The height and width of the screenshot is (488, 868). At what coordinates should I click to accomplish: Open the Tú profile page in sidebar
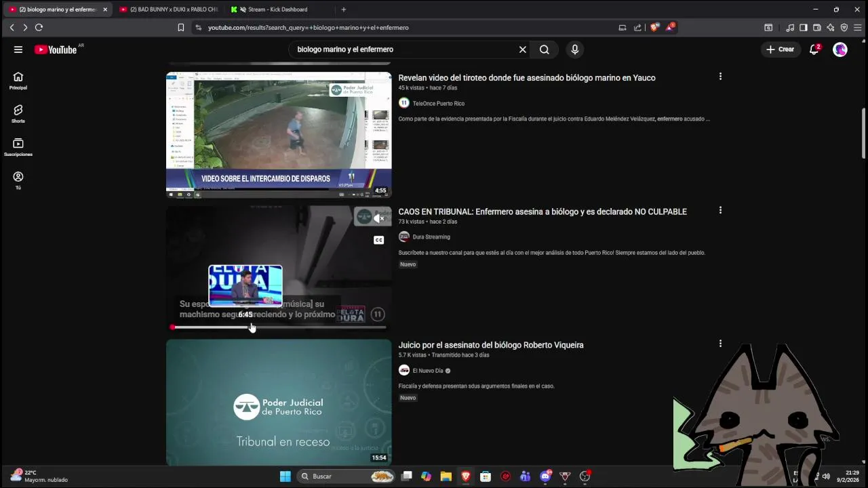18,180
